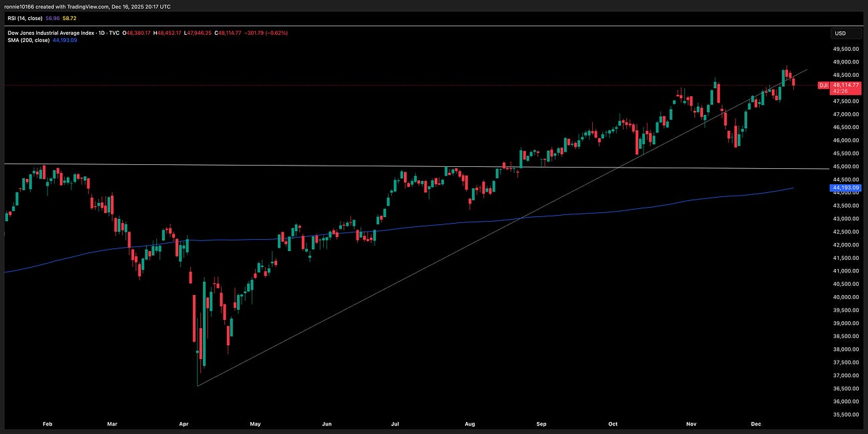The width and height of the screenshot is (868, 434).
Task: Click the Jul label on time axis
Action: (395, 423)
